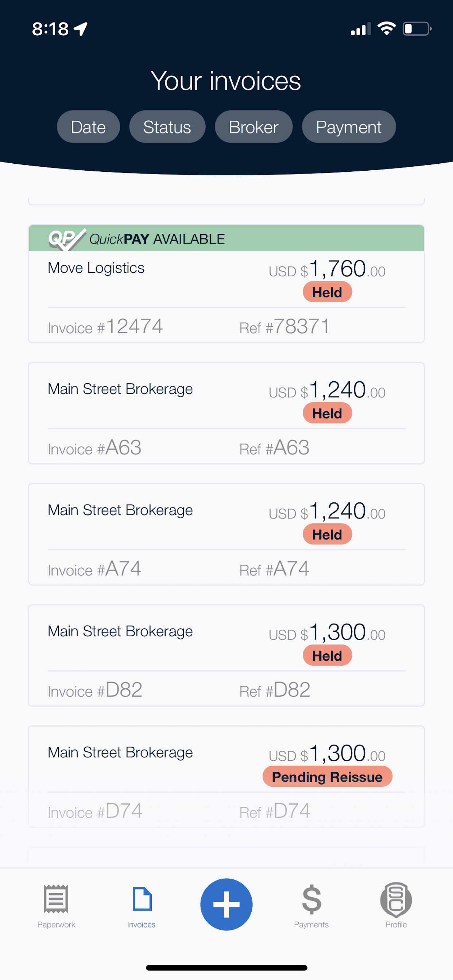Viewport: 453px width, 980px height.
Task: Tap Held badge on invoice A74
Action: [x=328, y=534]
